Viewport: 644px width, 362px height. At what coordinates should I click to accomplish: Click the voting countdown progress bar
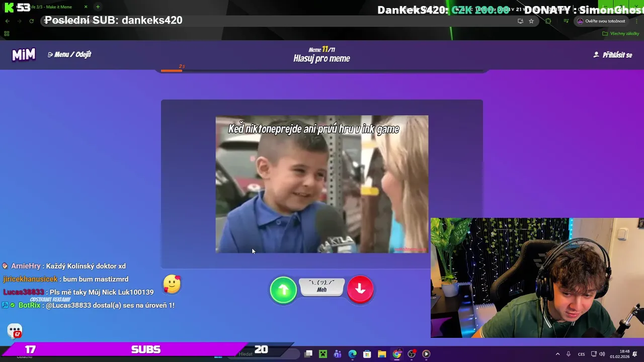(322, 70)
